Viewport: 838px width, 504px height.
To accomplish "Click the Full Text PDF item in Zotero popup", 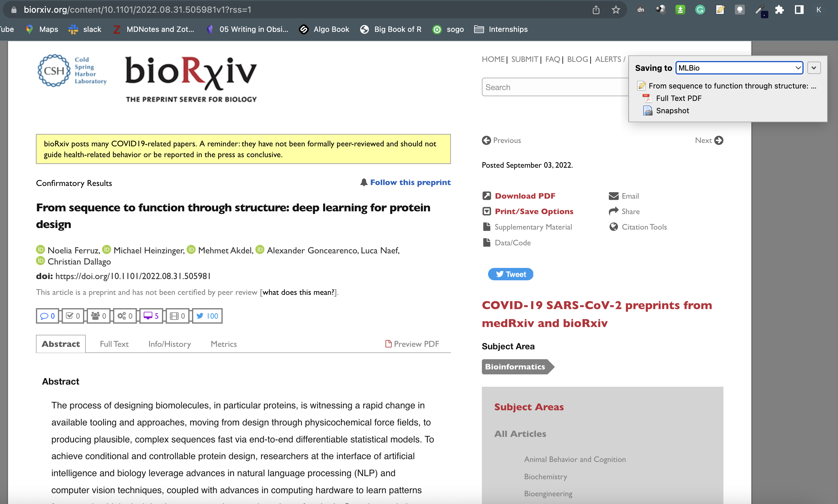I will pyautogui.click(x=672, y=98).
